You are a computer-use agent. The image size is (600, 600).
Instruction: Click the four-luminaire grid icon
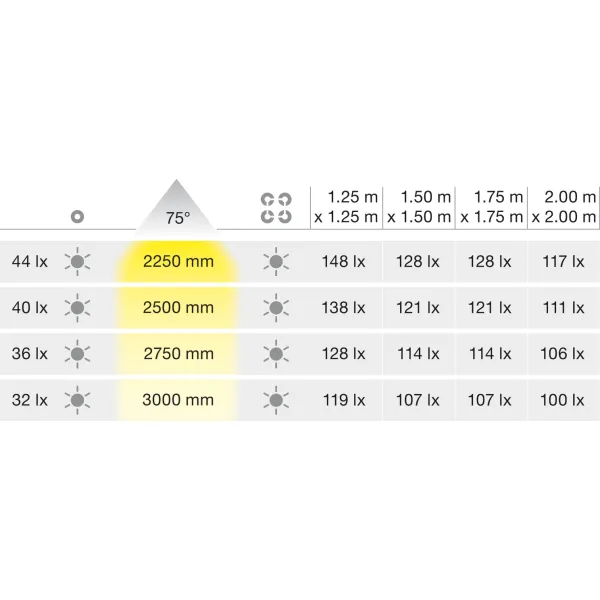pos(276,208)
